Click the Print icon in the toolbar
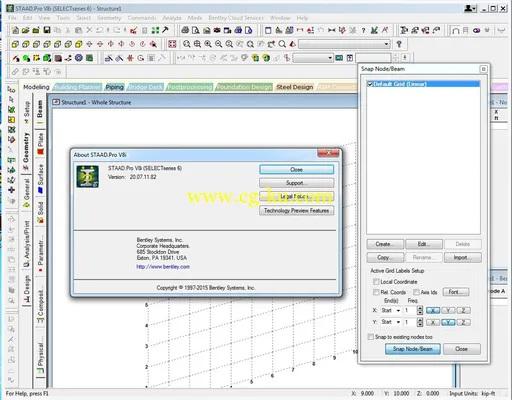512x400 pixels. pyautogui.click(x=185, y=30)
